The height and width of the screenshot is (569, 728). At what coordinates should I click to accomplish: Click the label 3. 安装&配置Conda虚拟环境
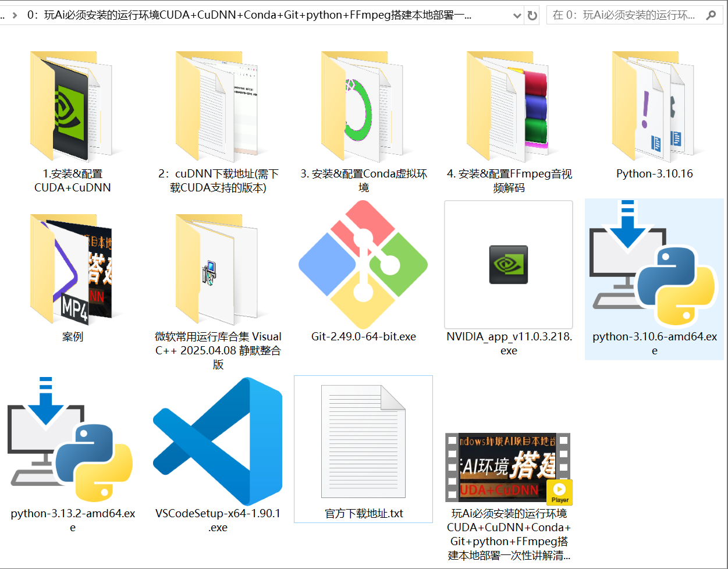click(364, 181)
